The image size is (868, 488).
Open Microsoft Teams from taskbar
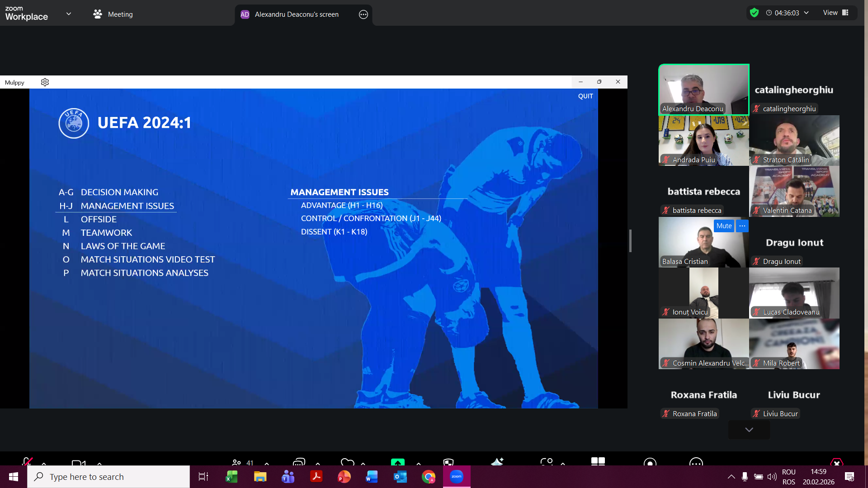[x=288, y=477]
